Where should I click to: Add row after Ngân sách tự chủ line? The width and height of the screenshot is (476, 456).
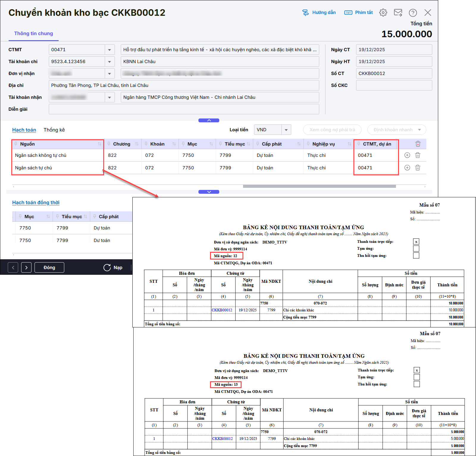coord(407,168)
